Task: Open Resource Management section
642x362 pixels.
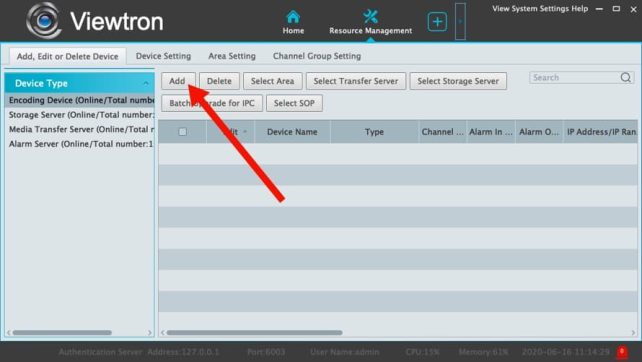Action: [371, 23]
